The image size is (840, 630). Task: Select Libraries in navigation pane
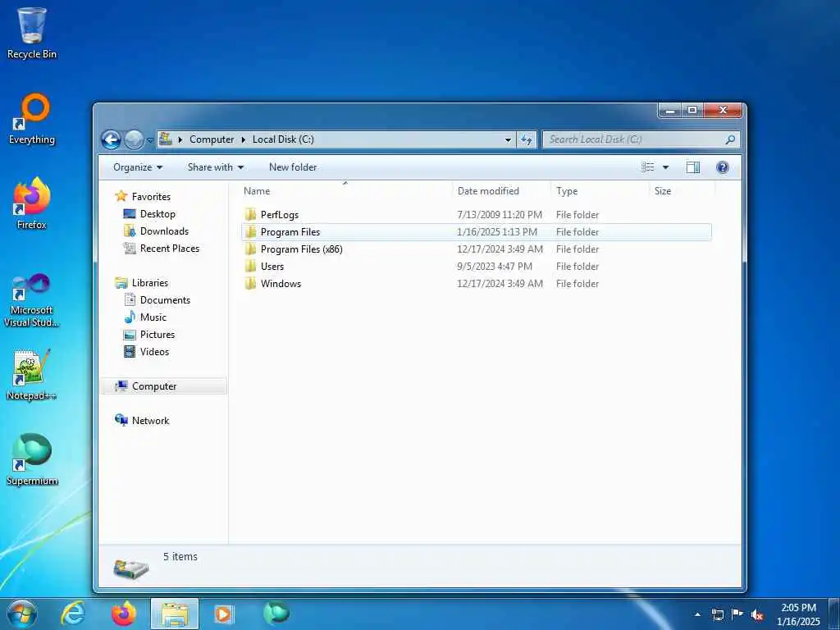(x=149, y=282)
